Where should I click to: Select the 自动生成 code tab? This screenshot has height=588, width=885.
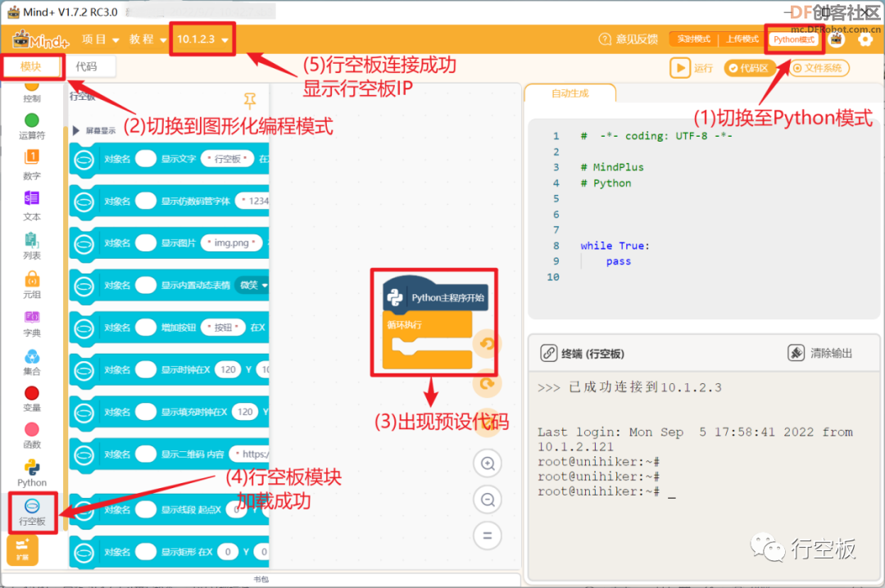tap(570, 93)
